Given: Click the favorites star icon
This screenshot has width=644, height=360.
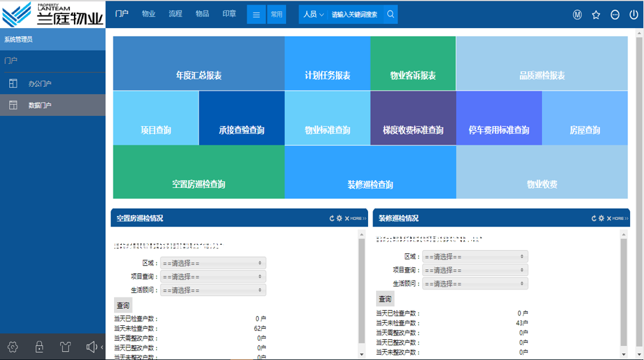Looking at the screenshot, I should coord(596,15).
